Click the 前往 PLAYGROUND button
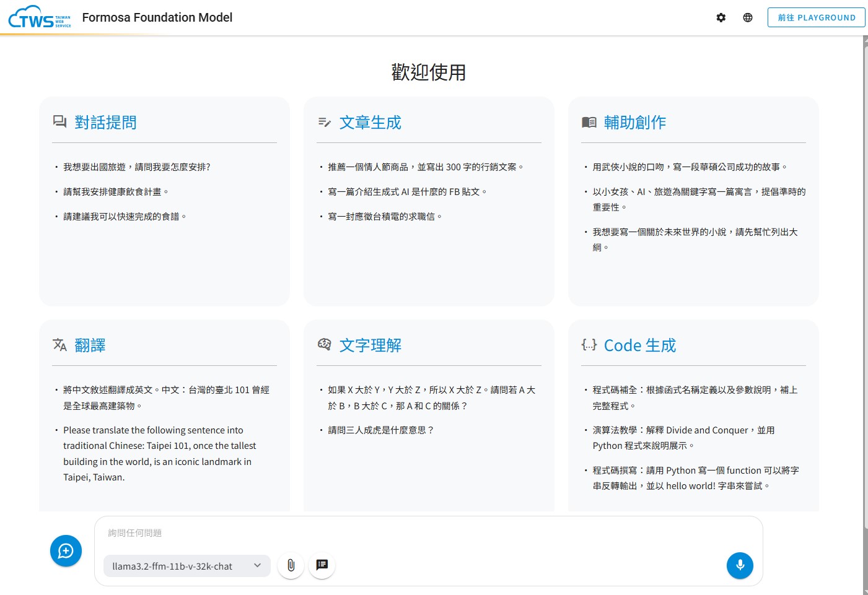868x595 pixels. pyautogui.click(x=816, y=17)
